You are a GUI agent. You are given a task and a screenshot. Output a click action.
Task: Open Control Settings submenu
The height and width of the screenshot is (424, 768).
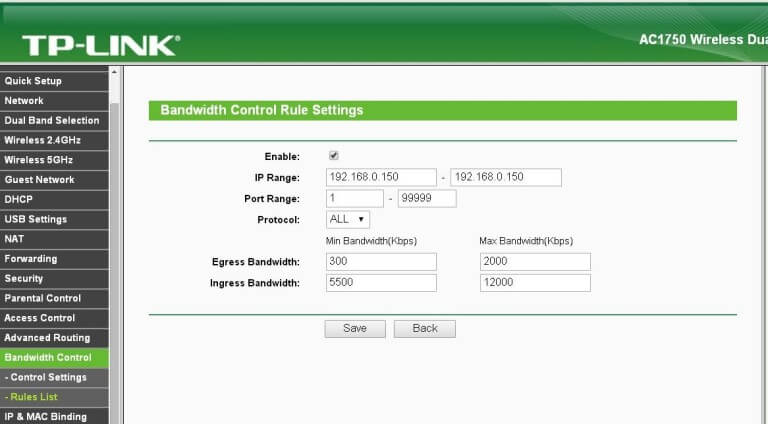pyautogui.click(x=54, y=377)
